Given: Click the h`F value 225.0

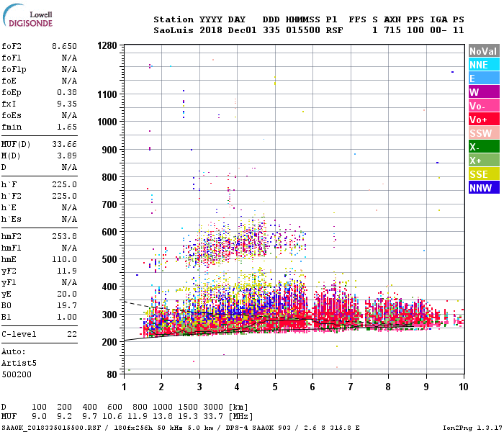Looking at the screenshot, I should click(x=64, y=184).
